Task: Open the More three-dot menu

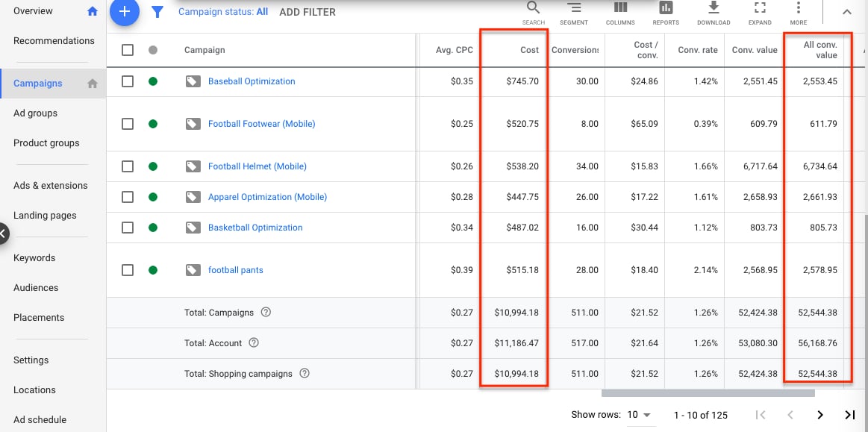Action: (799, 9)
